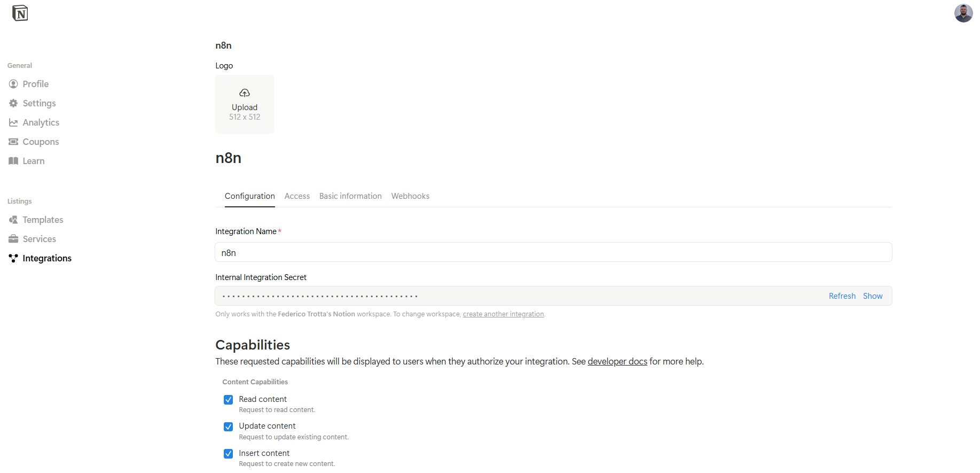Viewport: 980px width, 473px height.
Task: Open the Webhooks tab
Action: 410,196
